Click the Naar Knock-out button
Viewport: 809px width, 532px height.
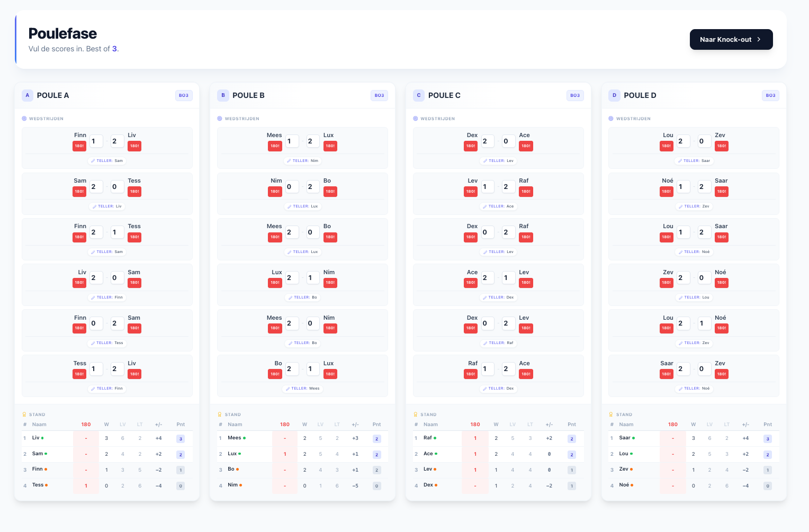click(x=731, y=40)
